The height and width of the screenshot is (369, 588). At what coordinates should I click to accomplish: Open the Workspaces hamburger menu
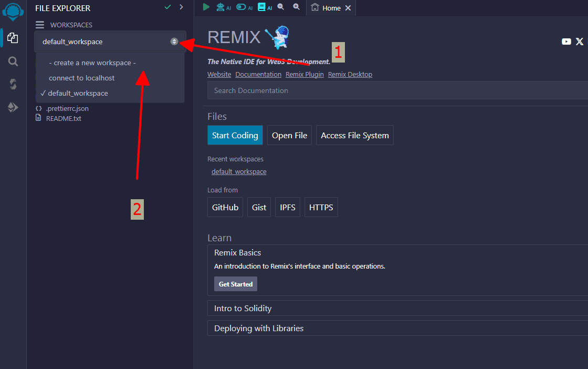click(x=40, y=25)
